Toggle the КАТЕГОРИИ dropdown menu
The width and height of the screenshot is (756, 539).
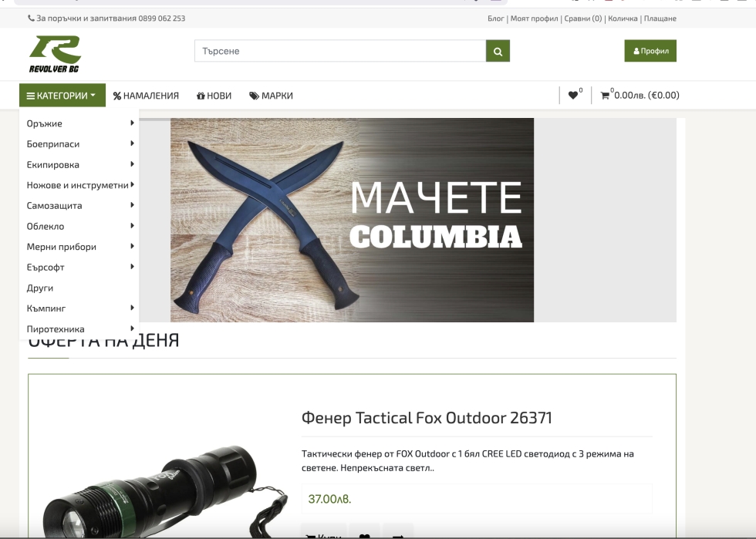pyautogui.click(x=62, y=96)
